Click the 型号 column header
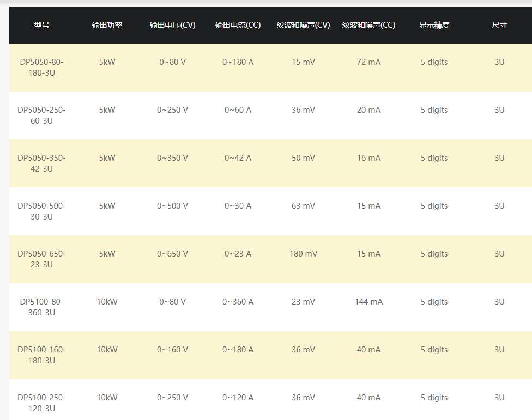The width and height of the screenshot is (532, 420). click(x=42, y=25)
